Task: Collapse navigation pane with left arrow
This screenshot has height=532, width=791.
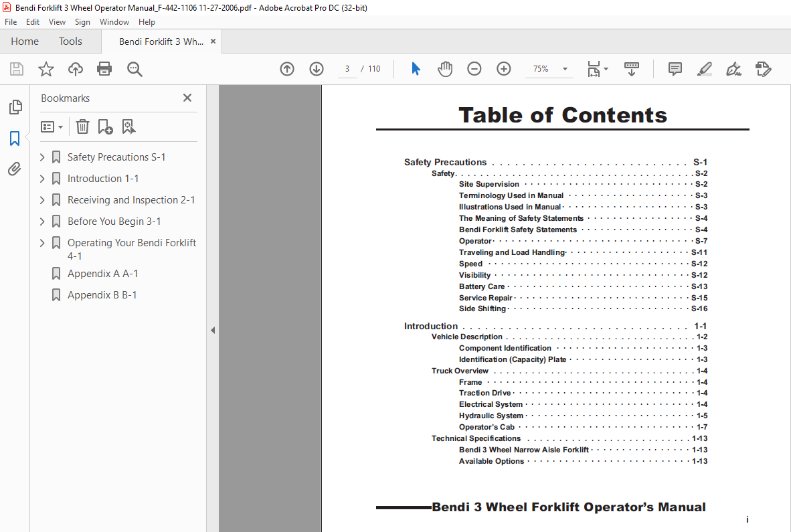Action: pyautogui.click(x=212, y=331)
